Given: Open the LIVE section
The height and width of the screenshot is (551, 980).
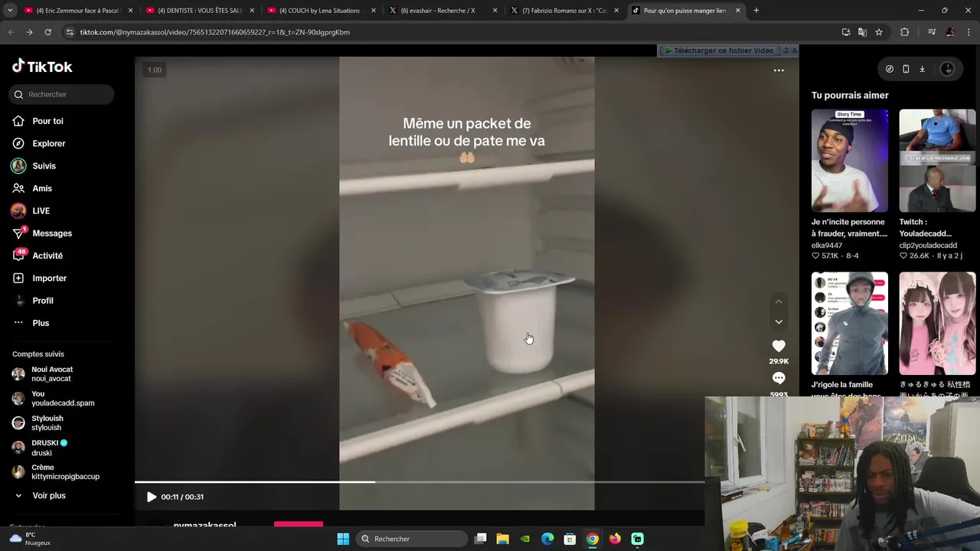Looking at the screenshot, I should (x=41, y=210).
